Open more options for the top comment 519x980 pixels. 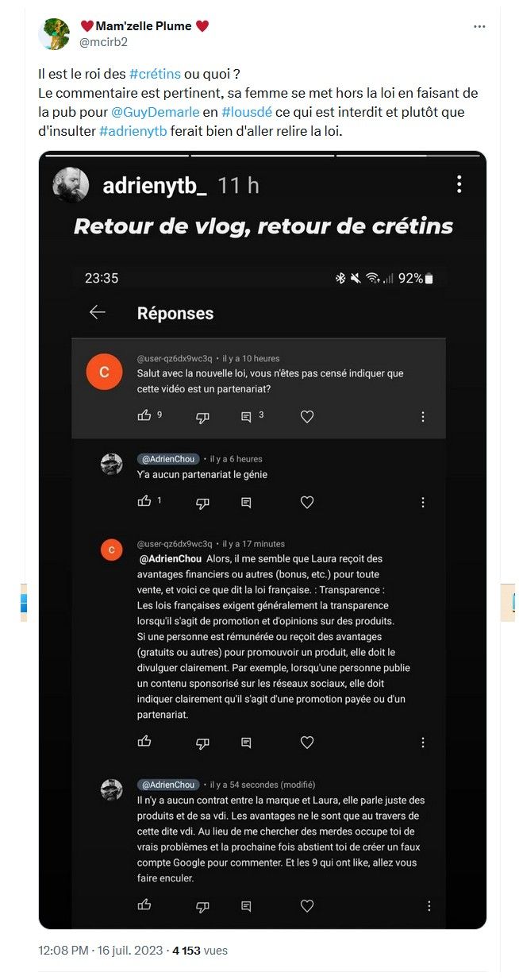pyautogui.click(x=423, y=417)
